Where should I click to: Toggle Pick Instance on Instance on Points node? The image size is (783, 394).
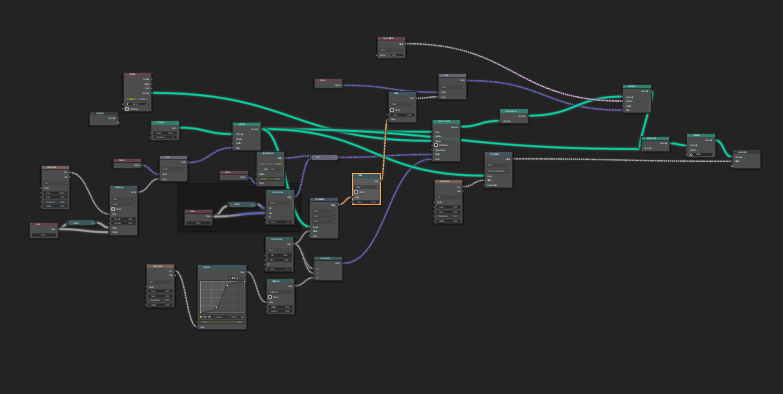[x=436, y=145]
